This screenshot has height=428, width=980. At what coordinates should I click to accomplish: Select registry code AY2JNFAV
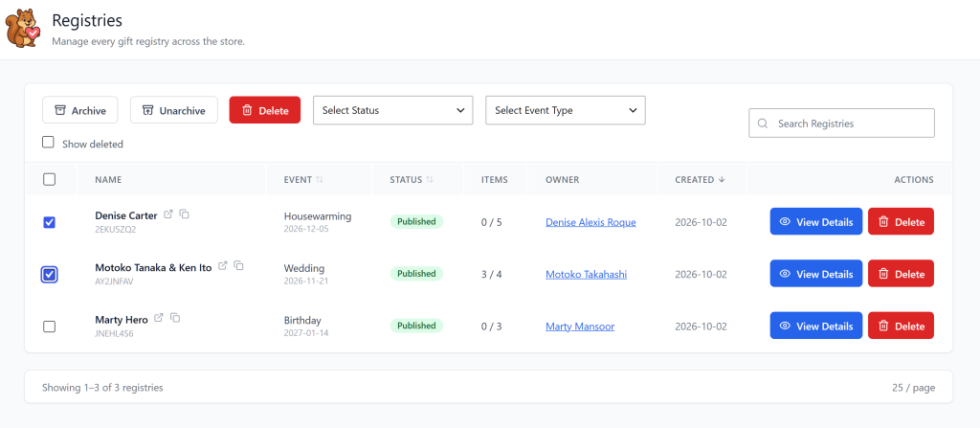click(x=114, y=281)
